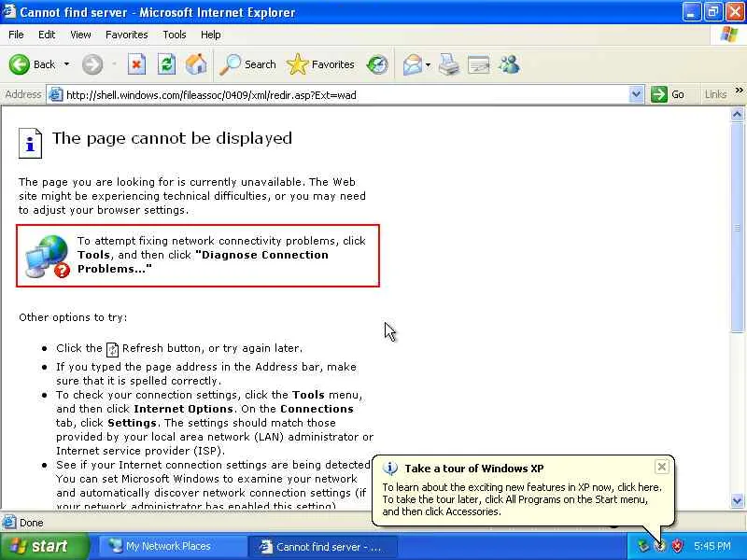Screen dimensions: 747x560
Task: Click the network tray icon
Action: pos(643,546)
